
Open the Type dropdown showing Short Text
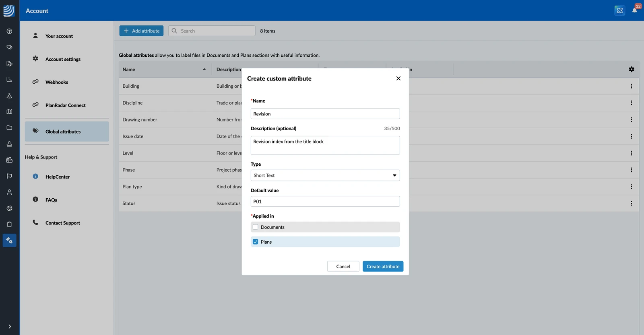[x=325, y=175]
